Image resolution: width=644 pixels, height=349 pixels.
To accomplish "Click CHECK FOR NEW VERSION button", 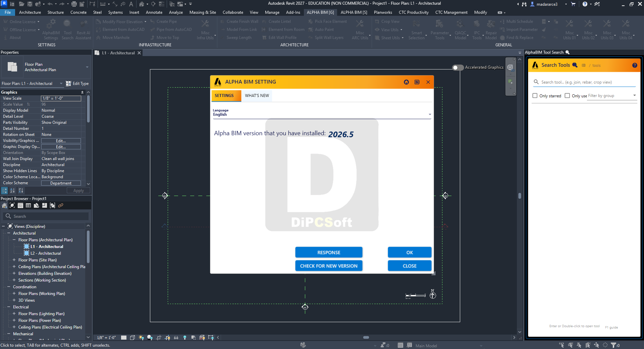I will (x=329, y=266).
